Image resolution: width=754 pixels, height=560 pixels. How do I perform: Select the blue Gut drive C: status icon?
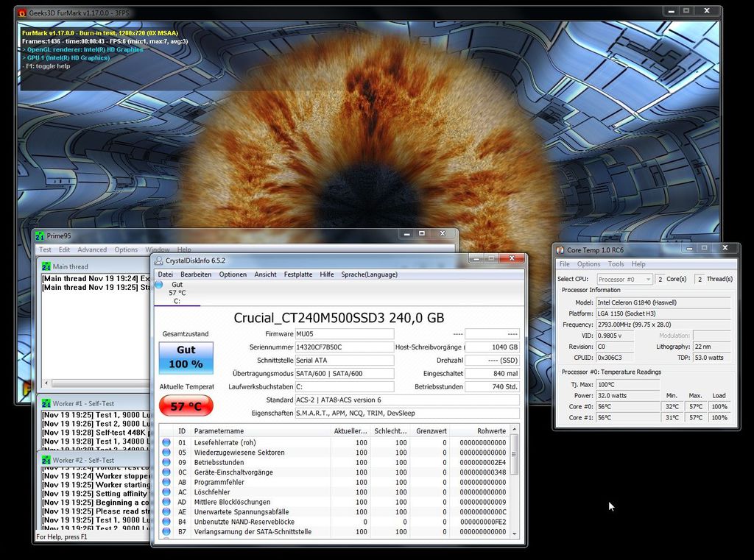pyautogui.click(x=159, y=285)
